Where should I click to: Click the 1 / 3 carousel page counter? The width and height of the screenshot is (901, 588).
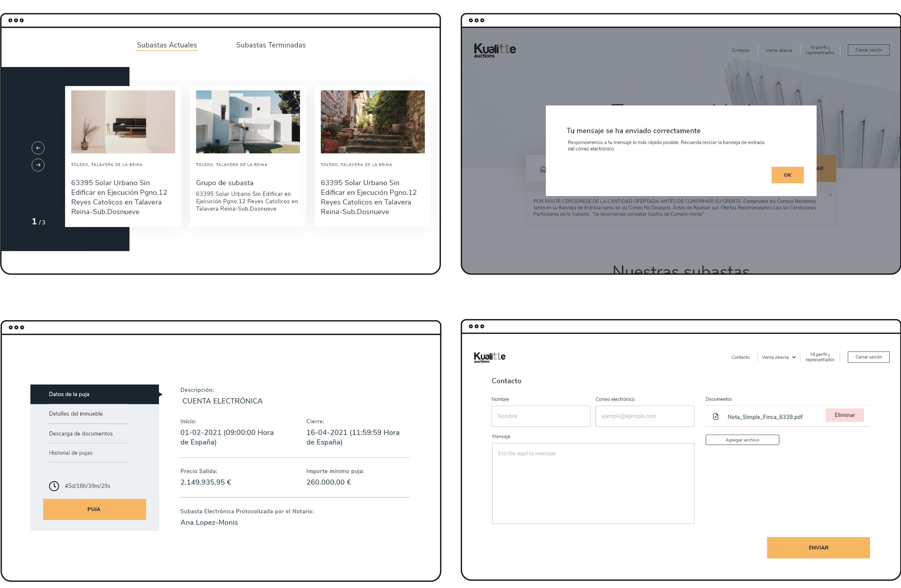coord(38,222)
